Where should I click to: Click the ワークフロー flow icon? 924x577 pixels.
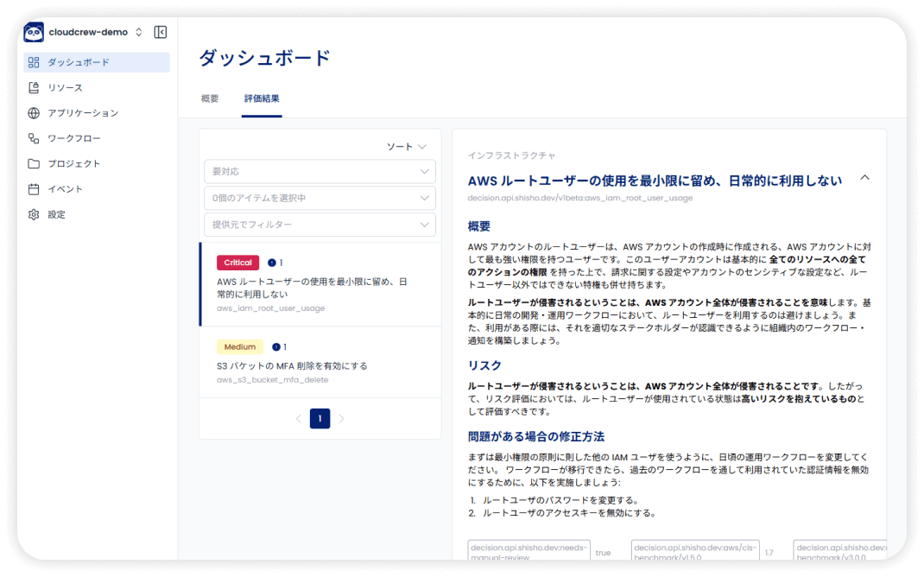point(34,138)
